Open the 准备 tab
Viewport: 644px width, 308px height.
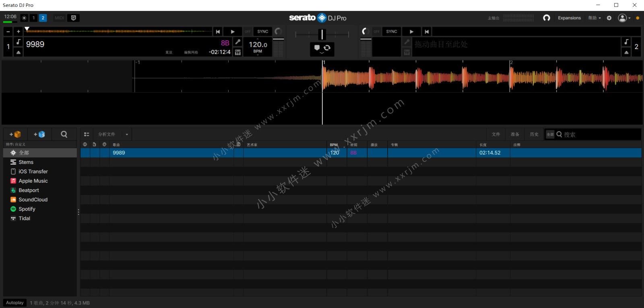coord(515,134)
